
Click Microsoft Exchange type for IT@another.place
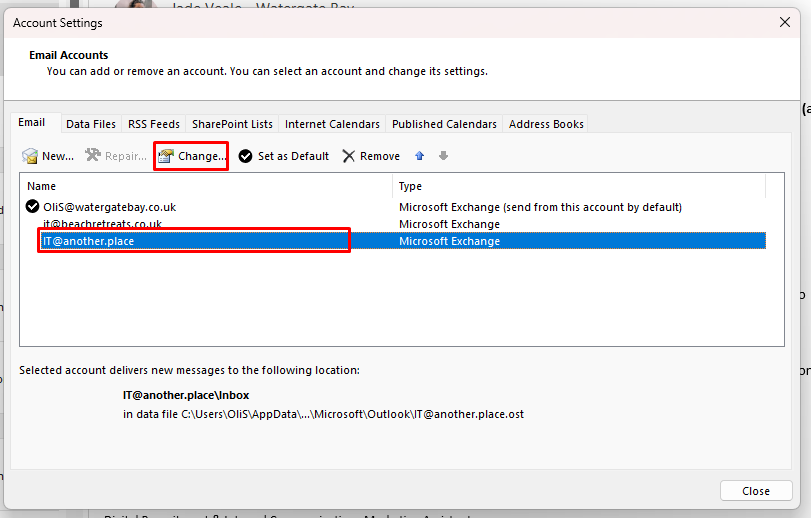(449, 241)
